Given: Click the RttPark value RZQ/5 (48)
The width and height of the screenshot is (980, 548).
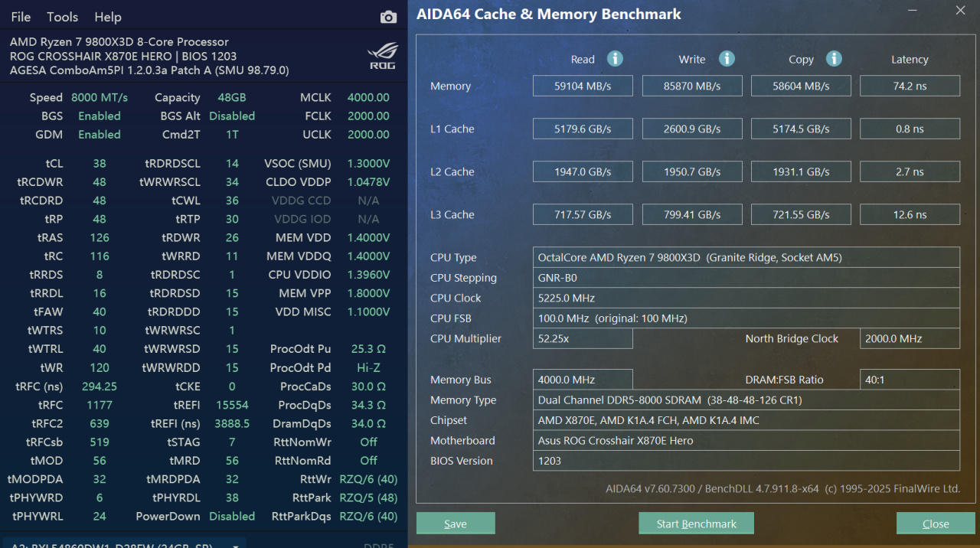Looking at the screenshot, I should point(368,497).
